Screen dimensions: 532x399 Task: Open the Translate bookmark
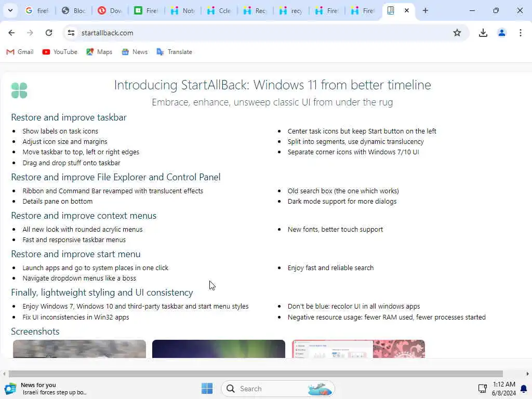[175, 52]
